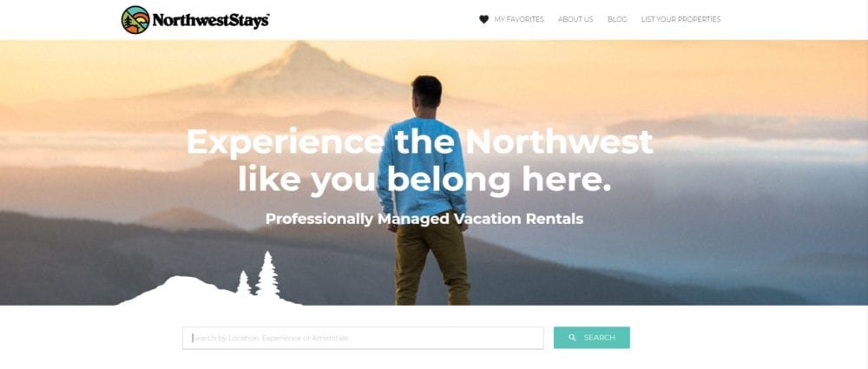Click the "like you belong here." text line
868x369 pixels.
pyautogui.click(x=424, y=180)
